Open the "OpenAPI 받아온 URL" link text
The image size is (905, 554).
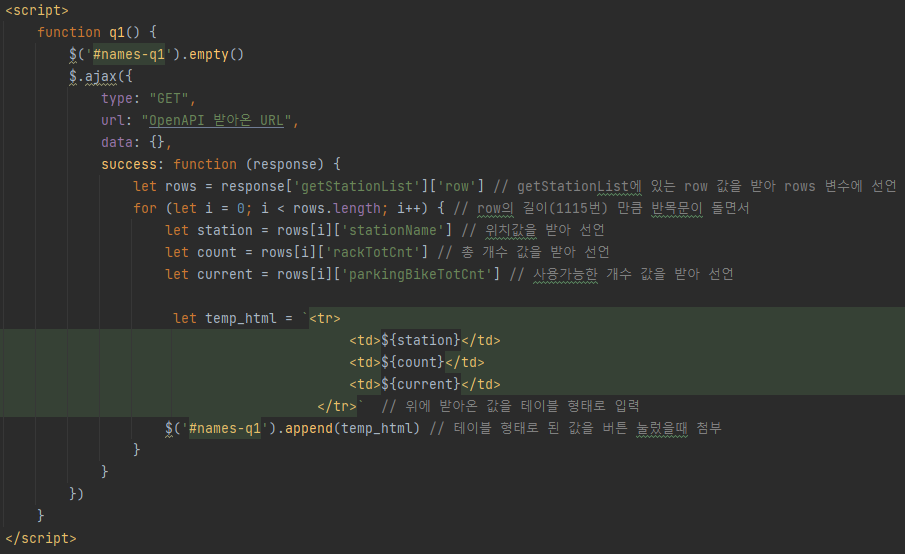point(216,120)
